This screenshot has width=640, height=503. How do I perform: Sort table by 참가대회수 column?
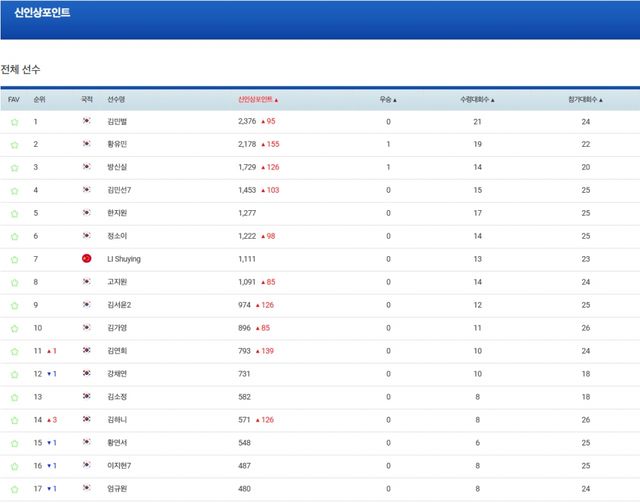tap(585, 100)
